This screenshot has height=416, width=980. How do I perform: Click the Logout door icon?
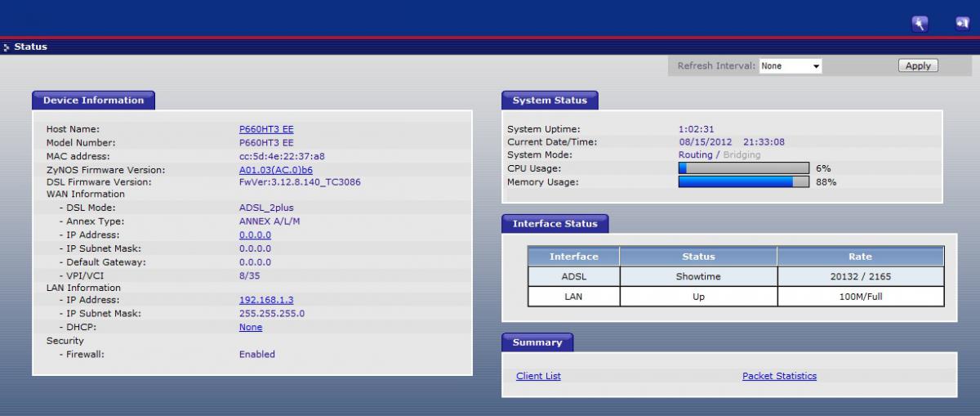point(962,24)
